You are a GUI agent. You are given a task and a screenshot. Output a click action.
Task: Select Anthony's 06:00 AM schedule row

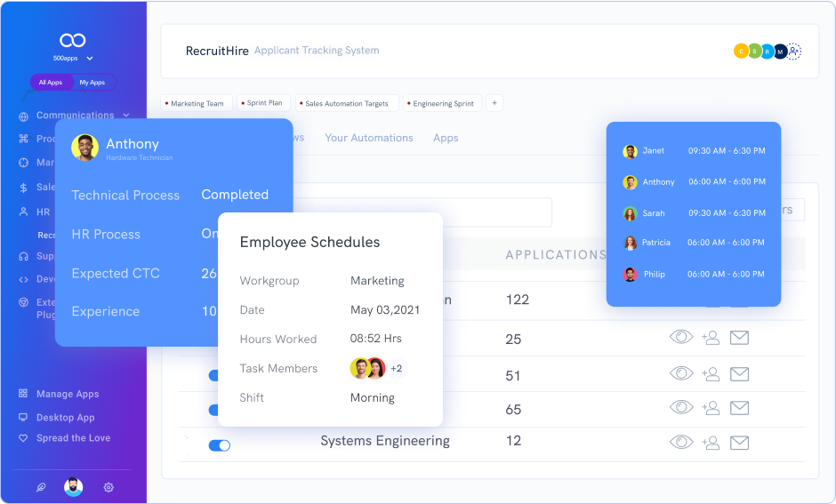[694, 182]
